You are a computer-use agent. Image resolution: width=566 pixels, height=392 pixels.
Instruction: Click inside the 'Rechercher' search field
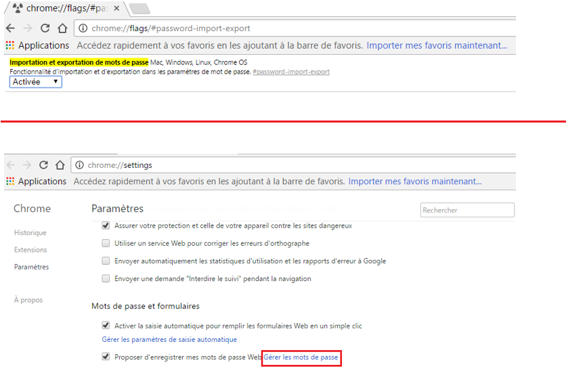coord(467,210)
